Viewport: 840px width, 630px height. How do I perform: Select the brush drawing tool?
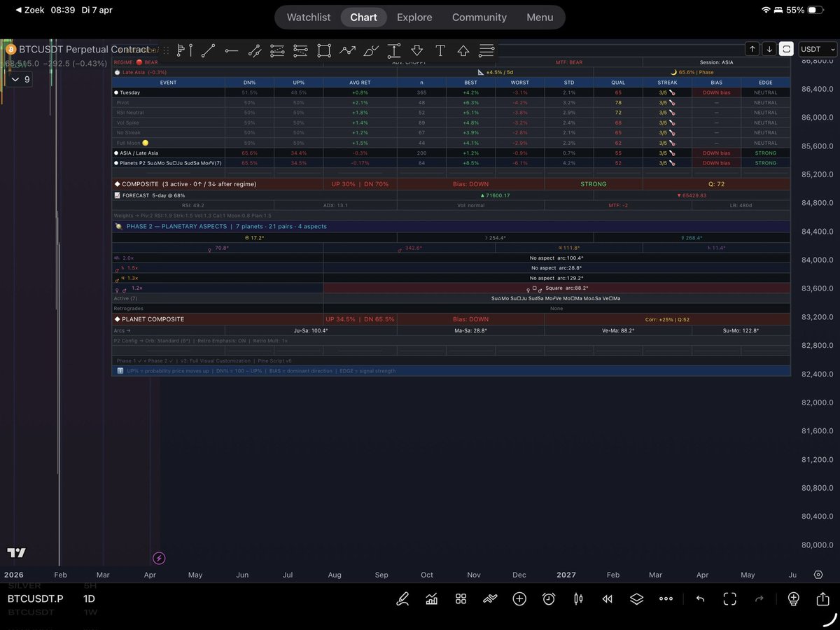(x=371, y=50)
